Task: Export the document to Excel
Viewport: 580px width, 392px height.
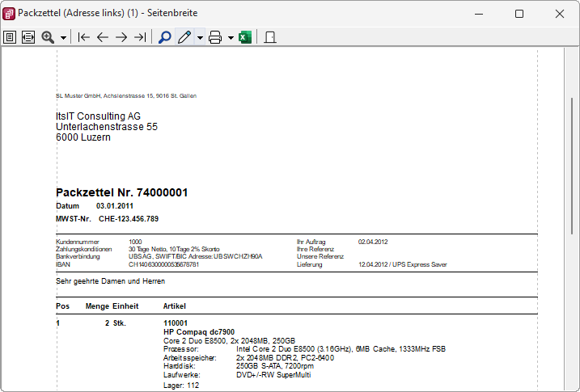Action: click(245, 37)
